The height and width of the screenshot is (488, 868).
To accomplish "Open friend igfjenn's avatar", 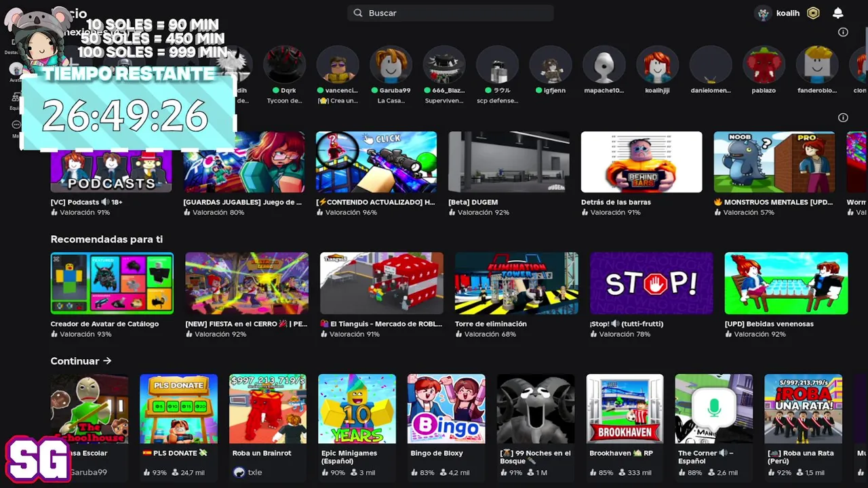I will pyautogui.click(x=551, y=65).
